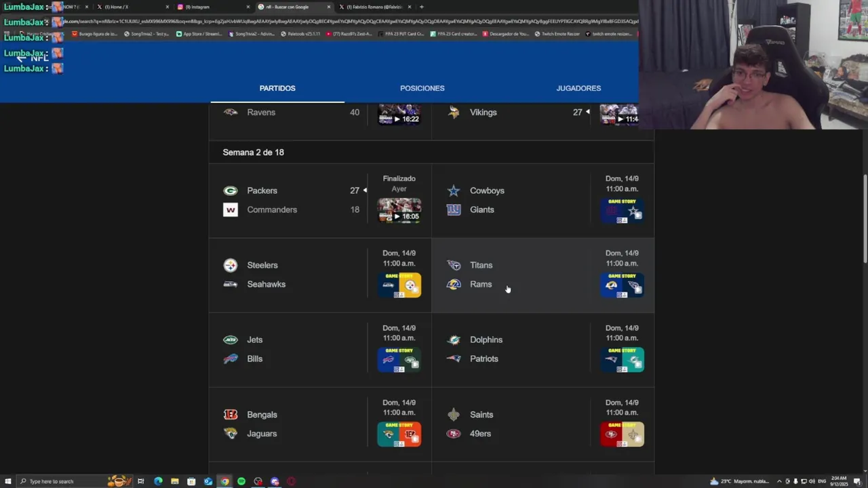Play the Packers vs Commanders highlight video
Viewport: 868px width, 488px height.
pos(399,210)
